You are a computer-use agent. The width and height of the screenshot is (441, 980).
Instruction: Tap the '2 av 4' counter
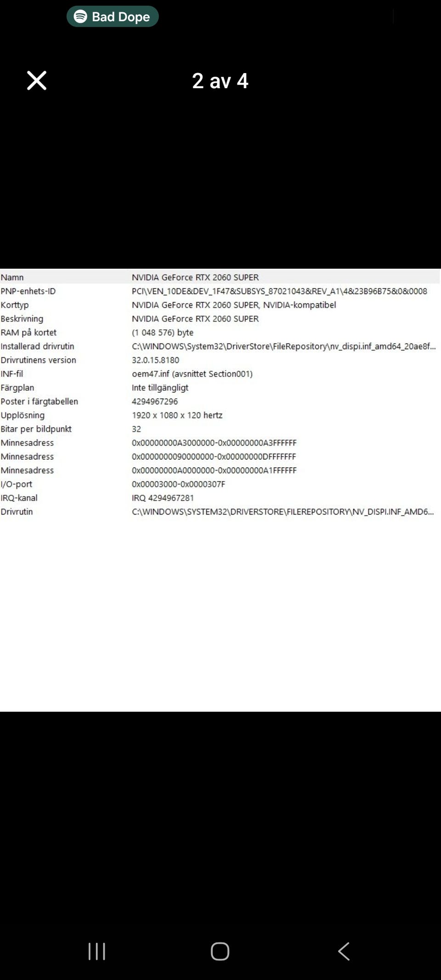(220, 81)
